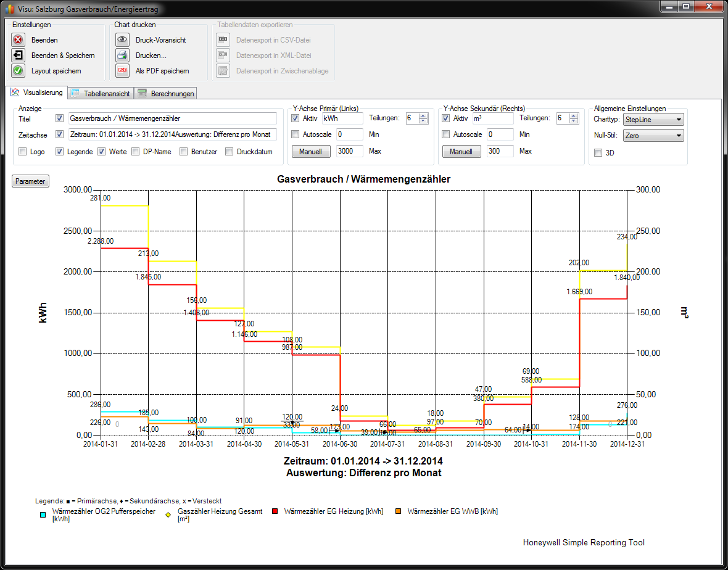728x570 pixels.
Task: Increase primary axis Teilungen stepper
Action: 423,116
